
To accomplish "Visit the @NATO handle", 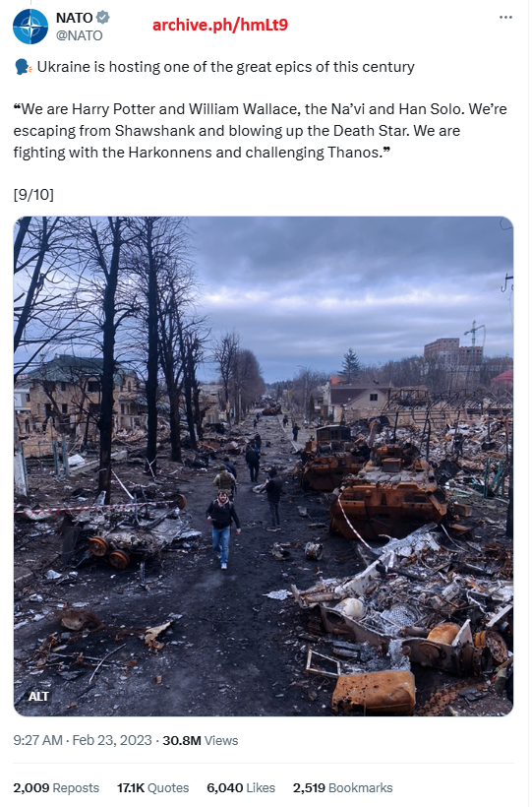I will (80, 35).
